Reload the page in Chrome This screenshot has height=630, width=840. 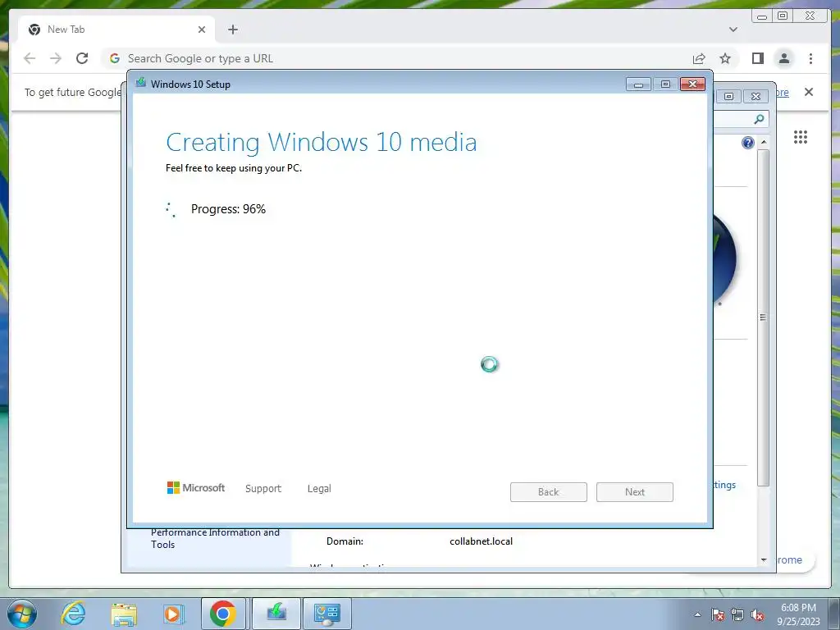pyautogui.click(x=82, y=58)
